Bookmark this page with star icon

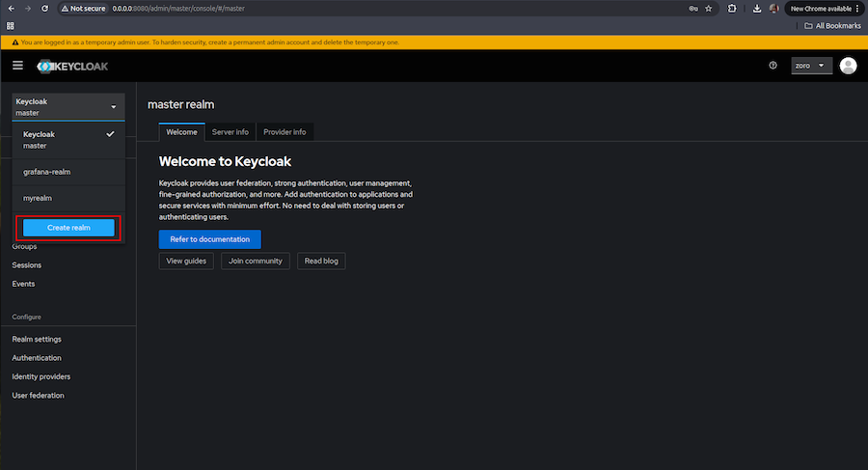709,9
